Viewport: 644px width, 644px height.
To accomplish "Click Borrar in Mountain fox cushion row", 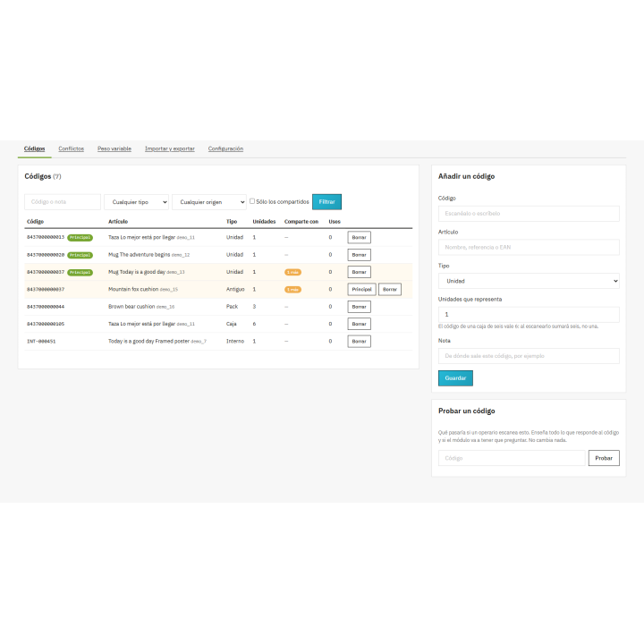I will (390, 289).
